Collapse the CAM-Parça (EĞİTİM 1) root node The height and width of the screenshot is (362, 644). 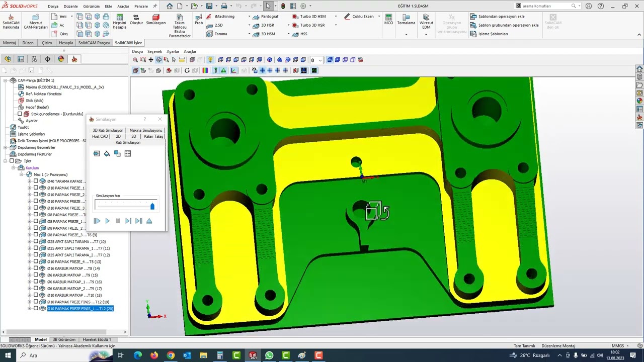[5, 80]
